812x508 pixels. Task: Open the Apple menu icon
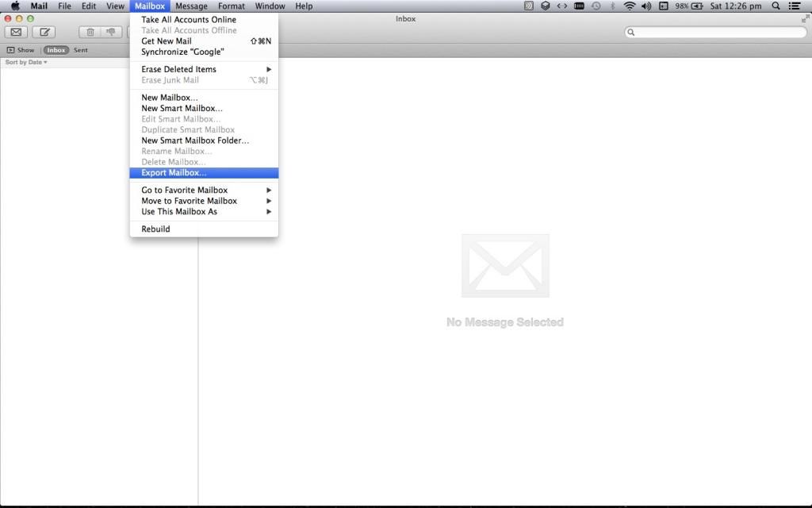click(x=16, y=6)
